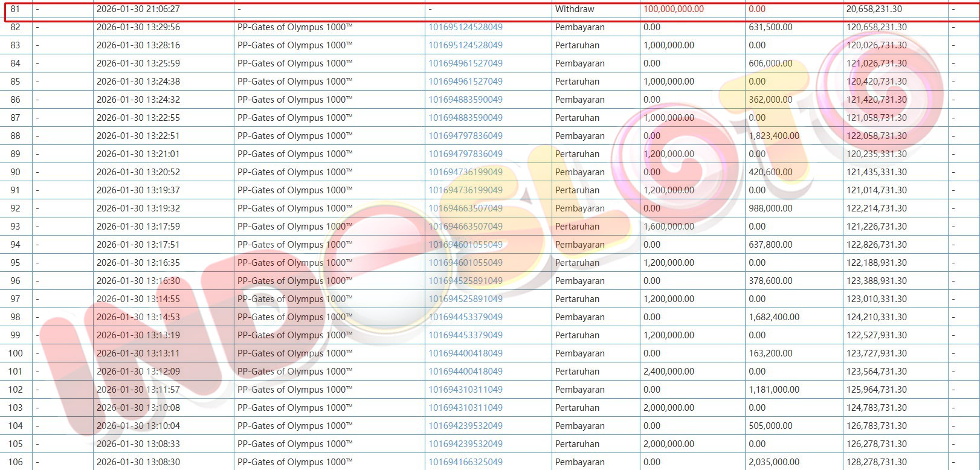This screenshot has height=470, width=980.
Task: Click the 101694663507049 link in row 92
Action: coord(465,208)
